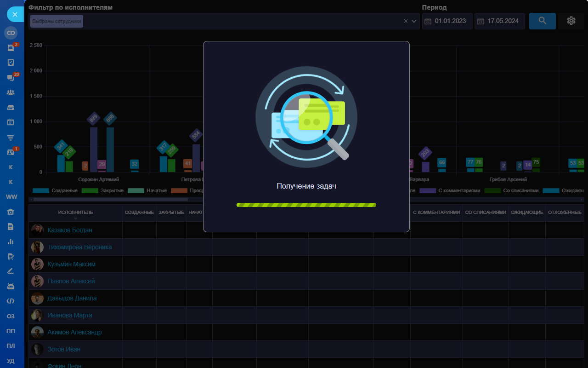The height and width of the screenshot is (368, 588).
Task: Open Казаков Богдан employee link
Action: pos(70,230)
